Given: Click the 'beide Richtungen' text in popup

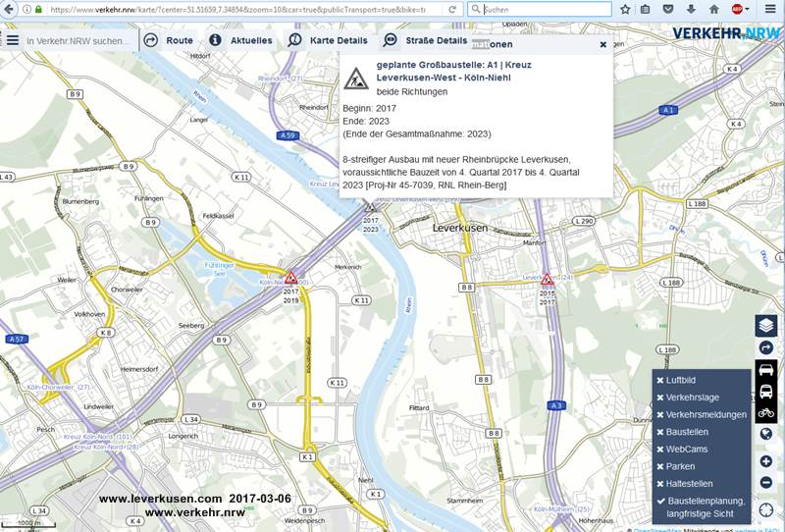Looking at the screenshot, I should coord(412,91).
